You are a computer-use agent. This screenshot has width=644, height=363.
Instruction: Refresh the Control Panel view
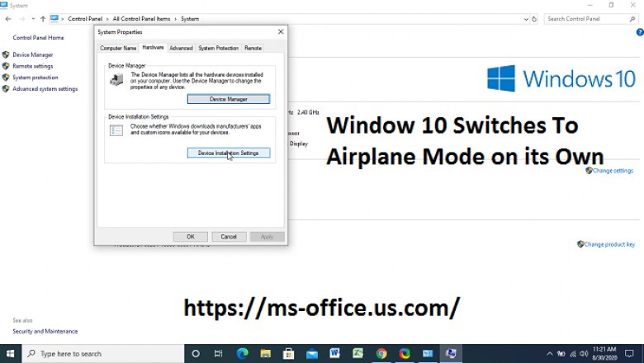(x=534, y=19)
